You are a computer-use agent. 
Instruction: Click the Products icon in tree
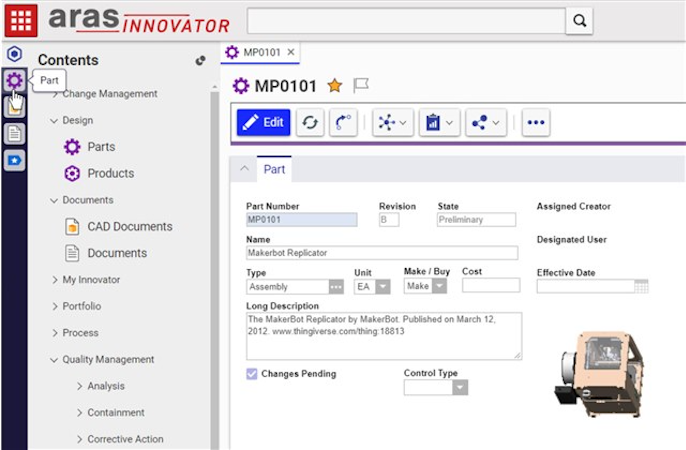coord(72,174)
